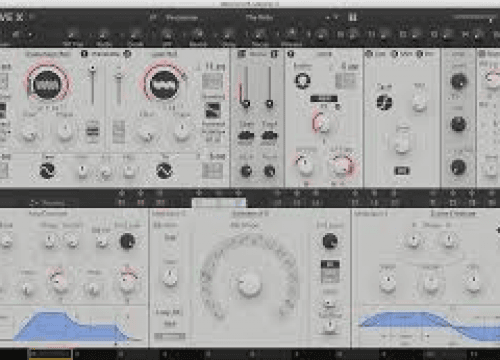Click the black wave-circle modulator icon under oscillator two
This screenshot has height=360, width=500.
tap(164, 170)
